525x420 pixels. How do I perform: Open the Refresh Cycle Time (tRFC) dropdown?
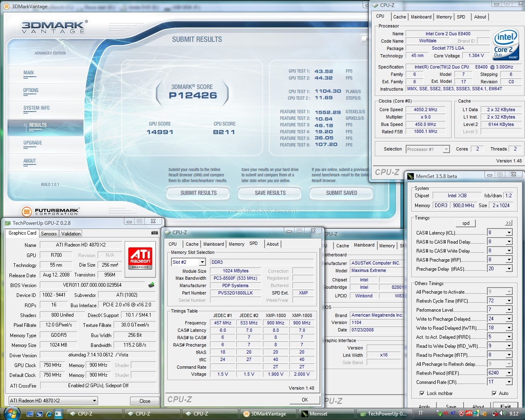pos(509,301)
